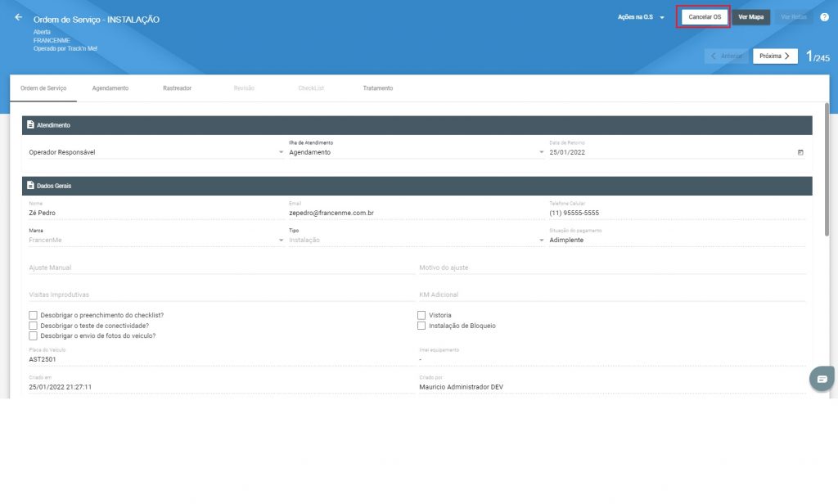838x504 pixels.
Task: Expand the Tipo dropdown
Action: 417,240
